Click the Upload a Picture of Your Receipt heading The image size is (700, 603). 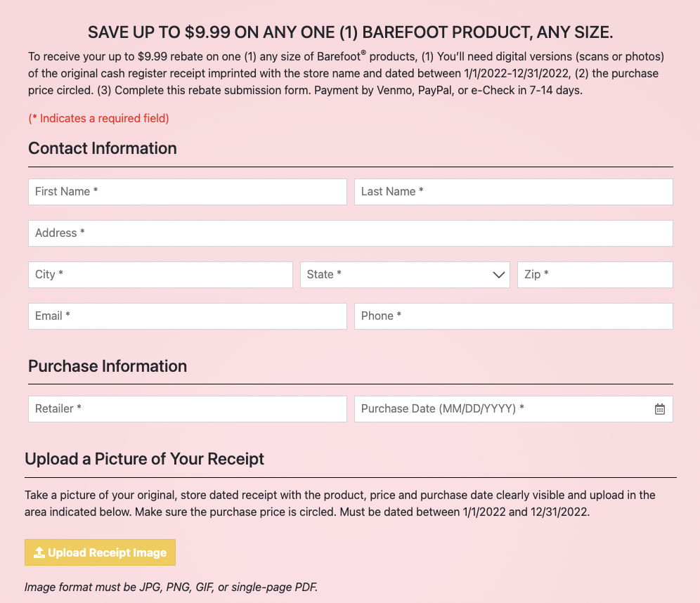[145, 459]
